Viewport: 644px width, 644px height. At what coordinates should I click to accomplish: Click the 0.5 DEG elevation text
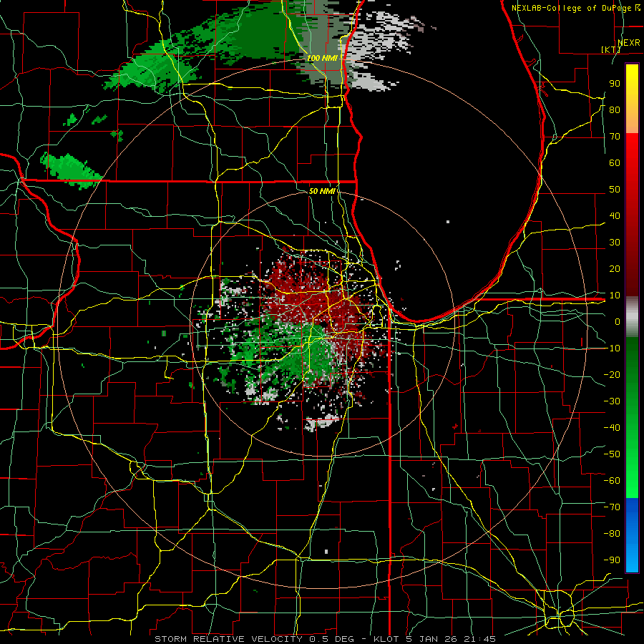336,639
